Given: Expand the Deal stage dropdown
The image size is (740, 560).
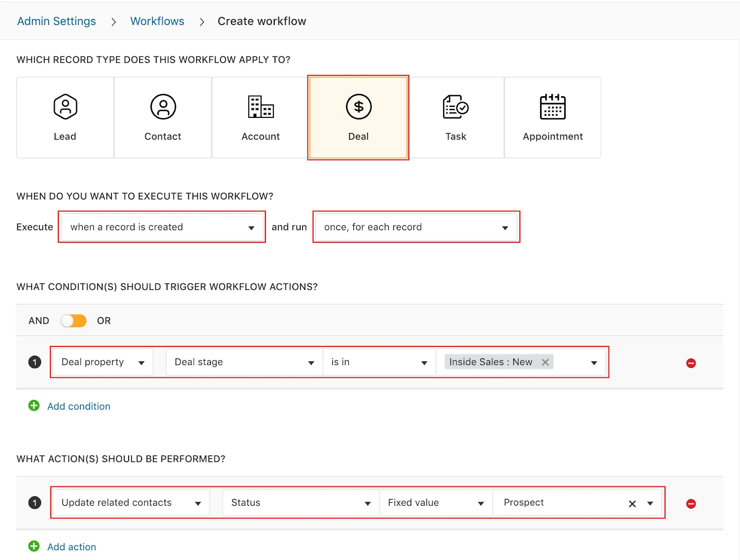Looking at the screenshot, I should coord(244,362).
